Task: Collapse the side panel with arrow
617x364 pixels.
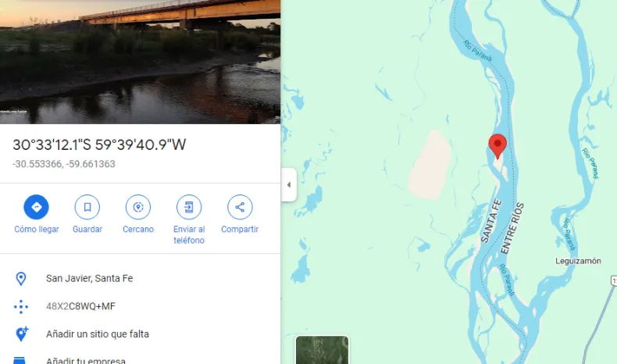Action: click(289, 184)
